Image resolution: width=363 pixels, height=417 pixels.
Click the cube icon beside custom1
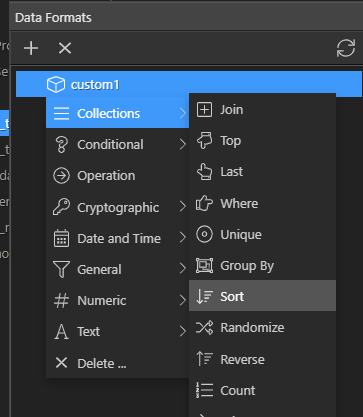pyautogui.click(x=56, y=84)
